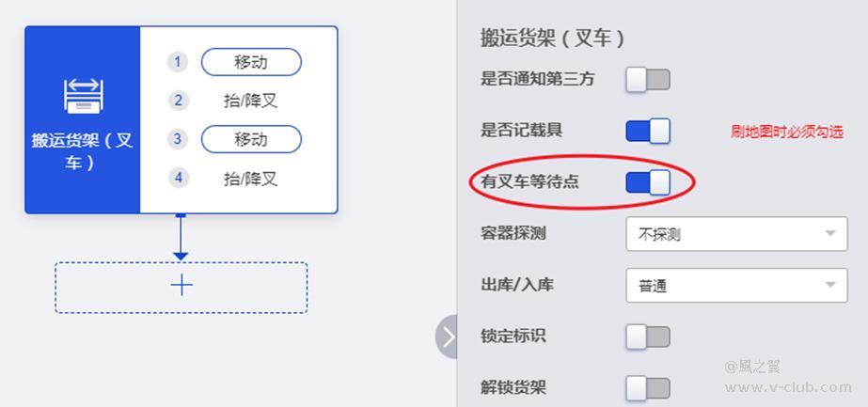Disable 有叉车等待点 switch
Image resolution: width=868 pixels, height=407 pixels.
pyautogui.click(x=648, y=182)
